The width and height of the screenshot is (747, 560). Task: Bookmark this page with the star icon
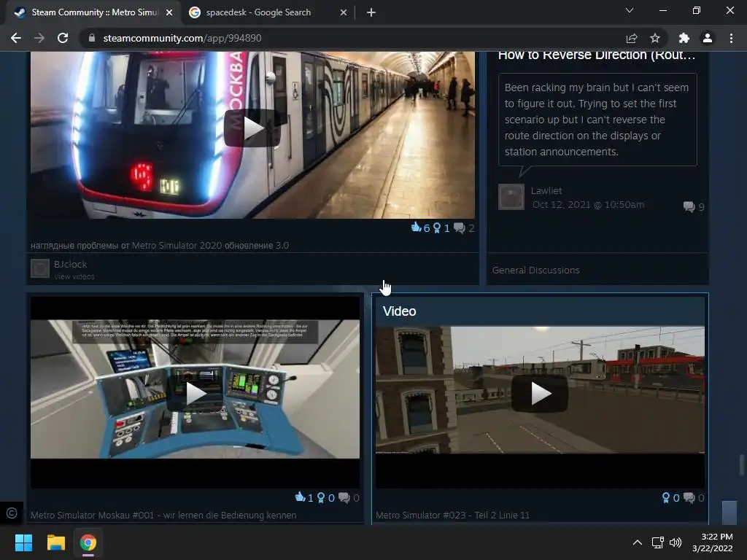click(655, 38)
